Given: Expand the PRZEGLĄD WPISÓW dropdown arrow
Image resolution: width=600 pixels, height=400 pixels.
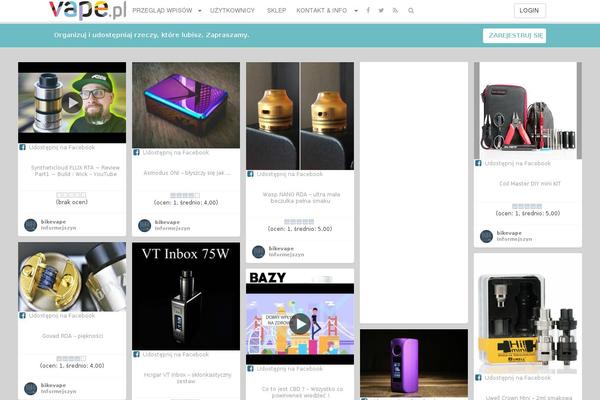Looking at the screenshot, I should tap(200, 11).
